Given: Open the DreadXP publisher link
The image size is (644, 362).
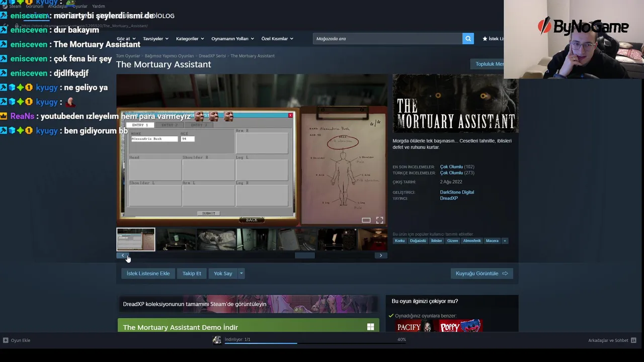Looking at the screenshot, I should coord(449,198).
